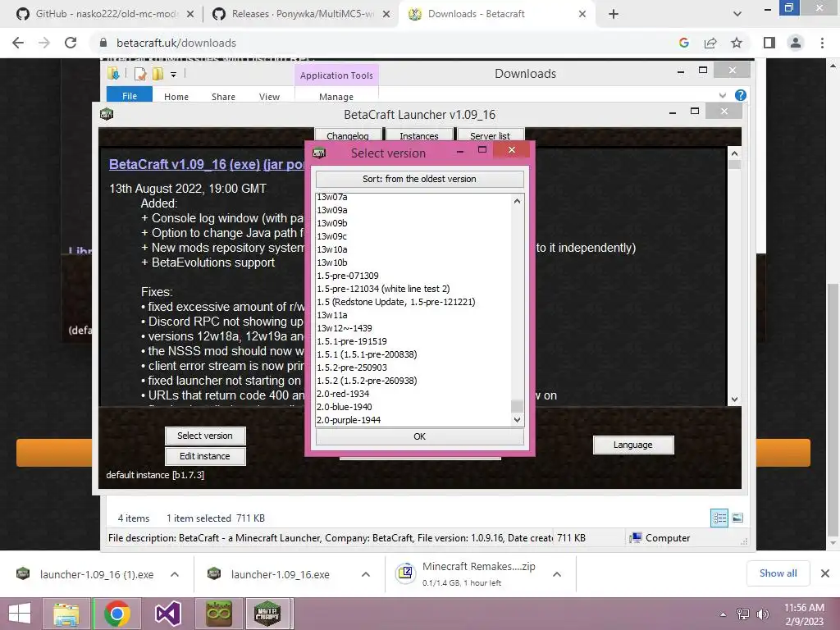Click the volume speaker tray icon
This screenshot has height=630, width=840.
tap(762, 614)
